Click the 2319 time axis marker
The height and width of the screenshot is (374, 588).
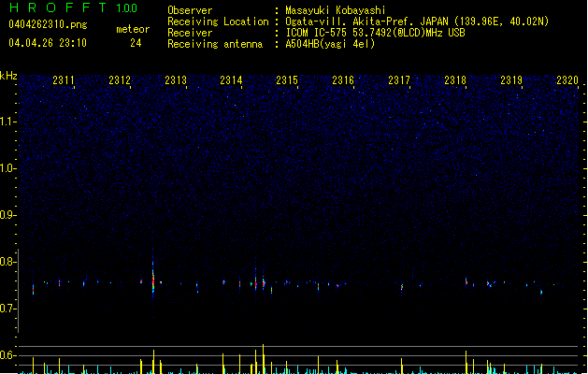coord(511,80)
